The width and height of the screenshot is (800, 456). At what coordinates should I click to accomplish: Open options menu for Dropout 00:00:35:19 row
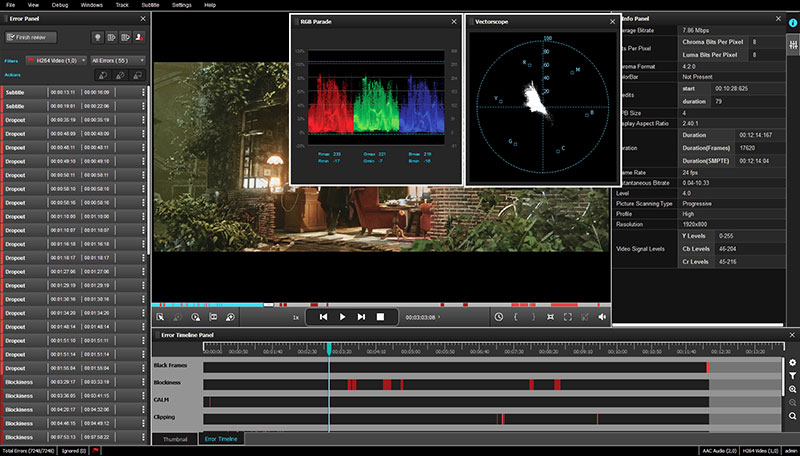(x=143, y=120)
